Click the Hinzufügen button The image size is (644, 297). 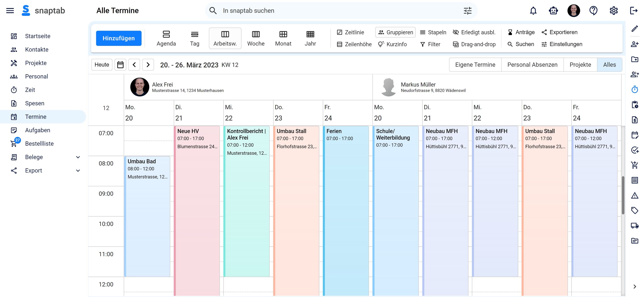[x=119, y=38]
